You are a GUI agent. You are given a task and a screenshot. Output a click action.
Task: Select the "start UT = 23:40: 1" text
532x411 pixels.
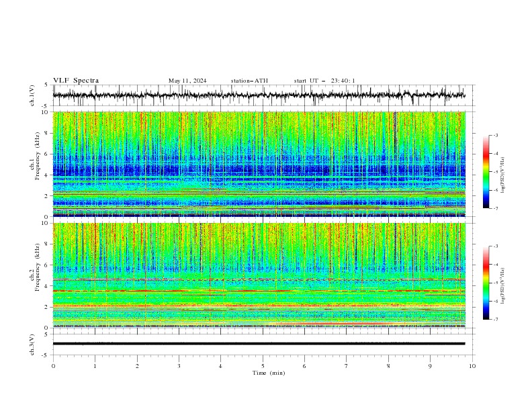pos(324,81)
